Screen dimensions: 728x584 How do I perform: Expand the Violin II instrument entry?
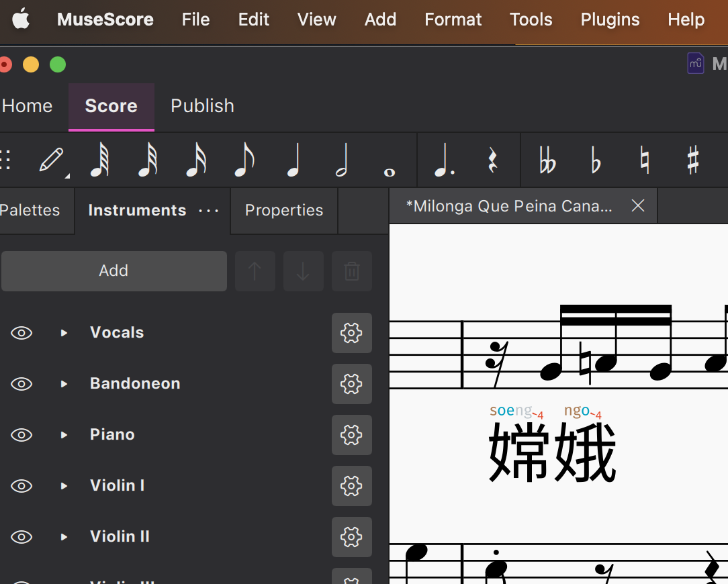click(x=63, y=537)
